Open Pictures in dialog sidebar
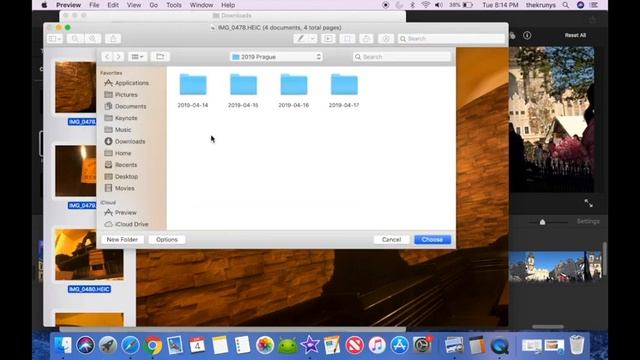640x360 pixels. 121,95
